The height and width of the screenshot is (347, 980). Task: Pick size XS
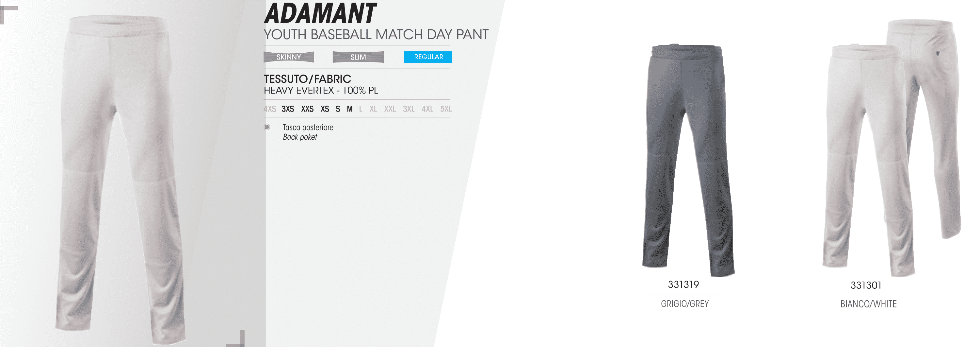(x=325, y=109)
